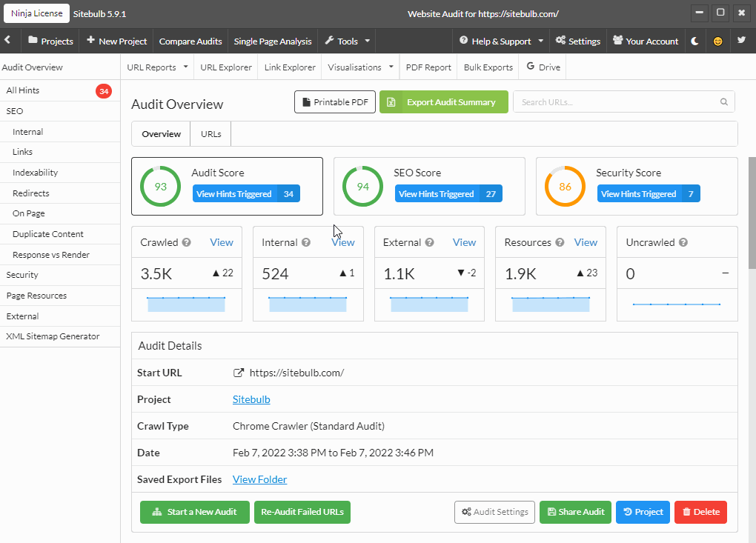
Task: Click View link for Internal
Action: (343, 242)
